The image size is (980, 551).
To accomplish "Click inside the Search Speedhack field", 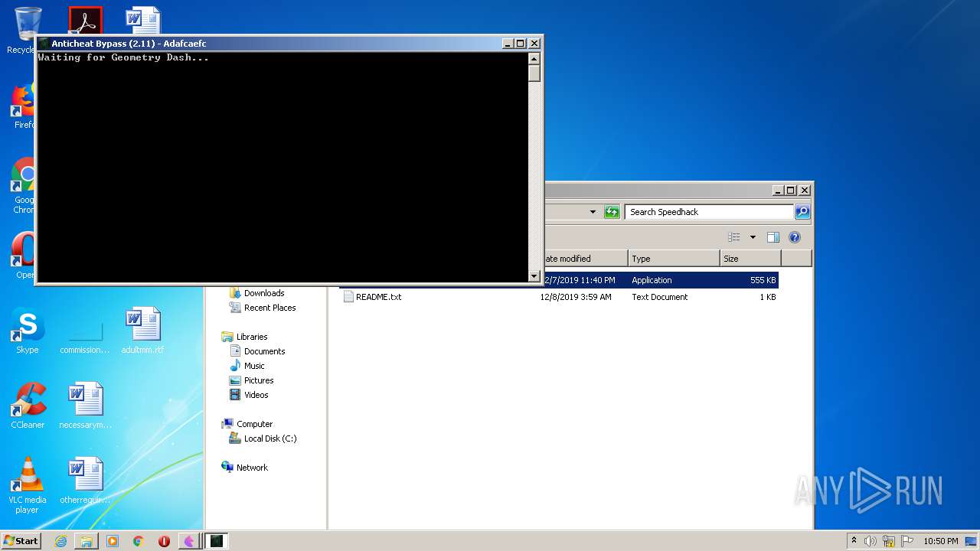I will pos(709,212).
